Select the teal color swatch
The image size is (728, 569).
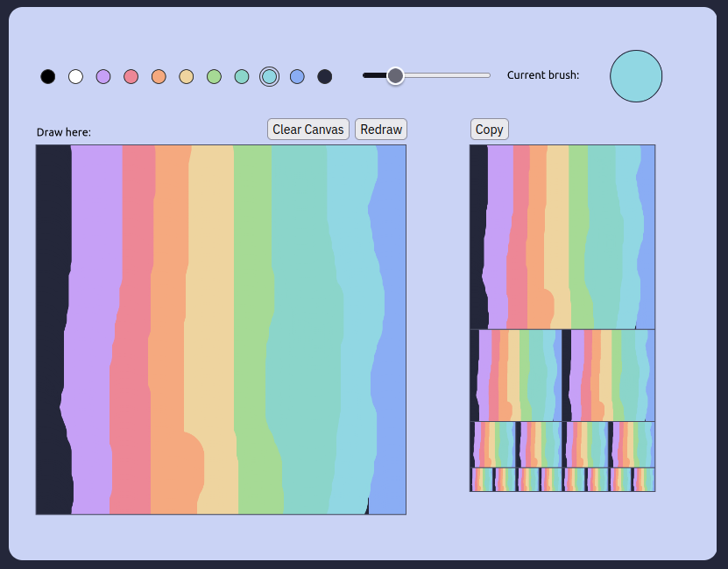242,77
